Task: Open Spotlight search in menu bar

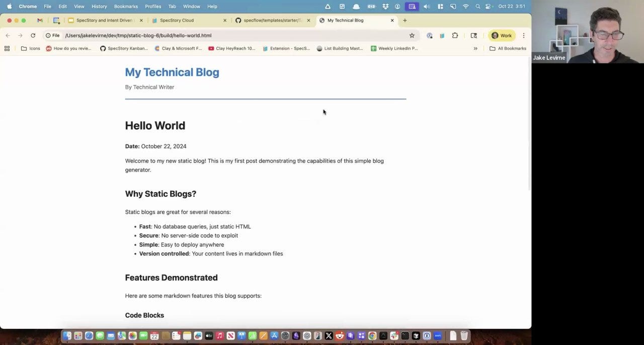Action: (477, 7)
